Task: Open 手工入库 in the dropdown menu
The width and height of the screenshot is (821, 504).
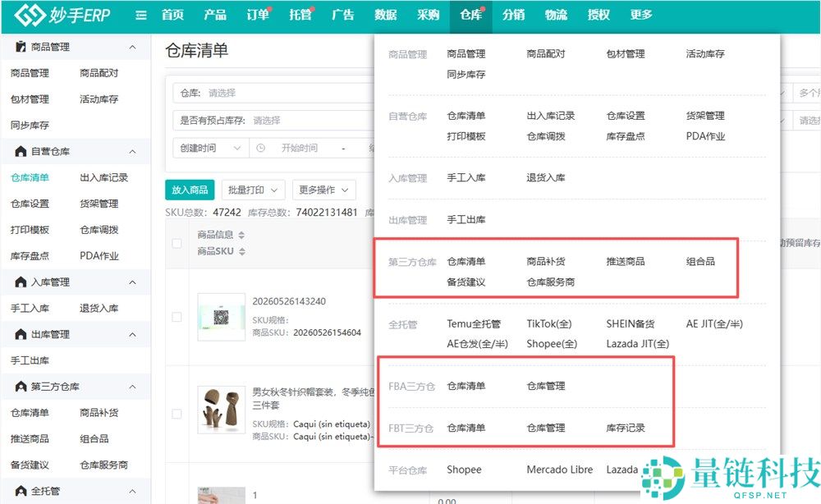Action: click(x=466, y=177)
